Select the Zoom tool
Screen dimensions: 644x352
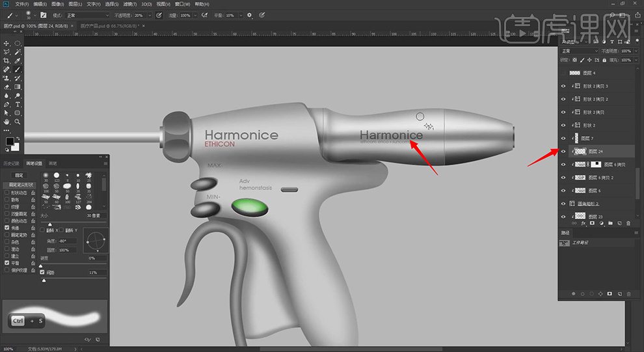coord(18,122)
